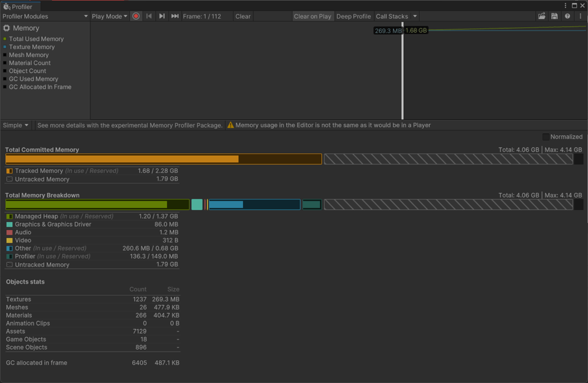588x383 pixels.
Task: Go to previous frame
Action: [x=149, y=16]
